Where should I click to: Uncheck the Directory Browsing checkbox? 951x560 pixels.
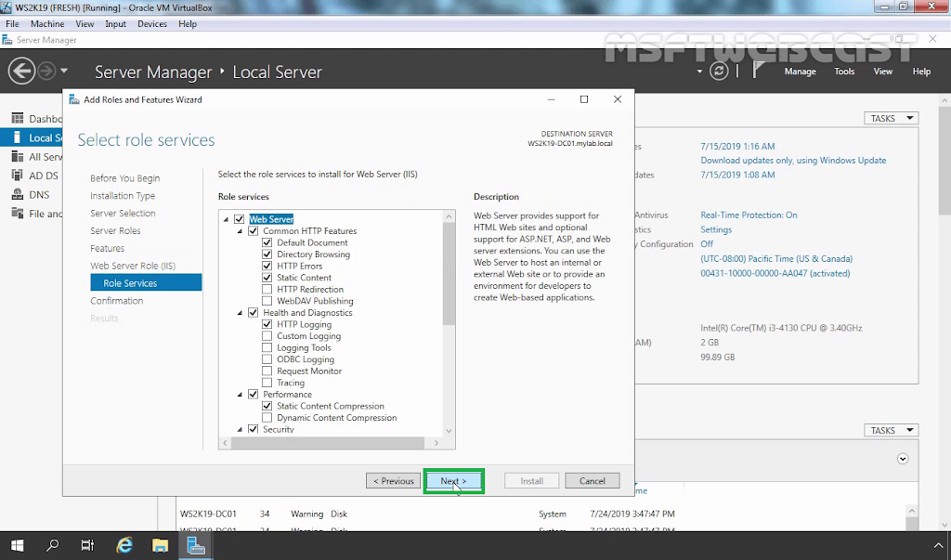point(267,254)
